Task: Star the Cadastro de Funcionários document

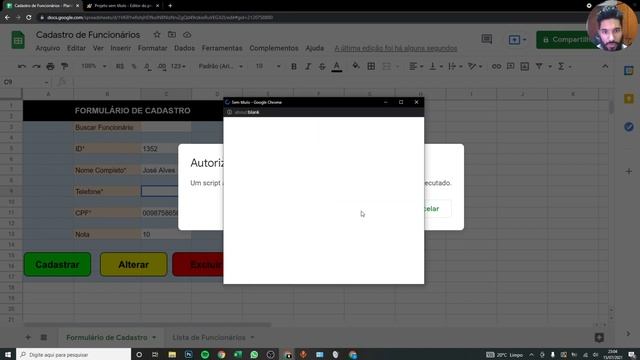Action: coord(157,35)
